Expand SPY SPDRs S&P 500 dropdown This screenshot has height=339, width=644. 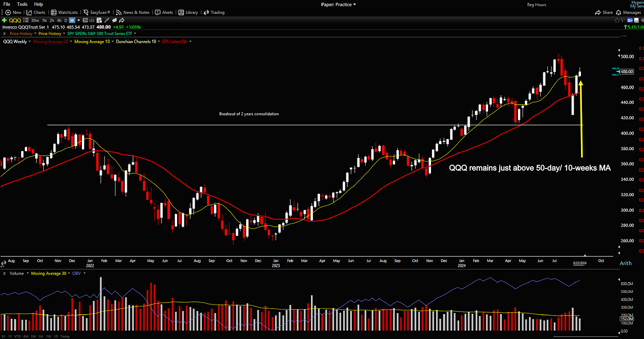point(135,34)
